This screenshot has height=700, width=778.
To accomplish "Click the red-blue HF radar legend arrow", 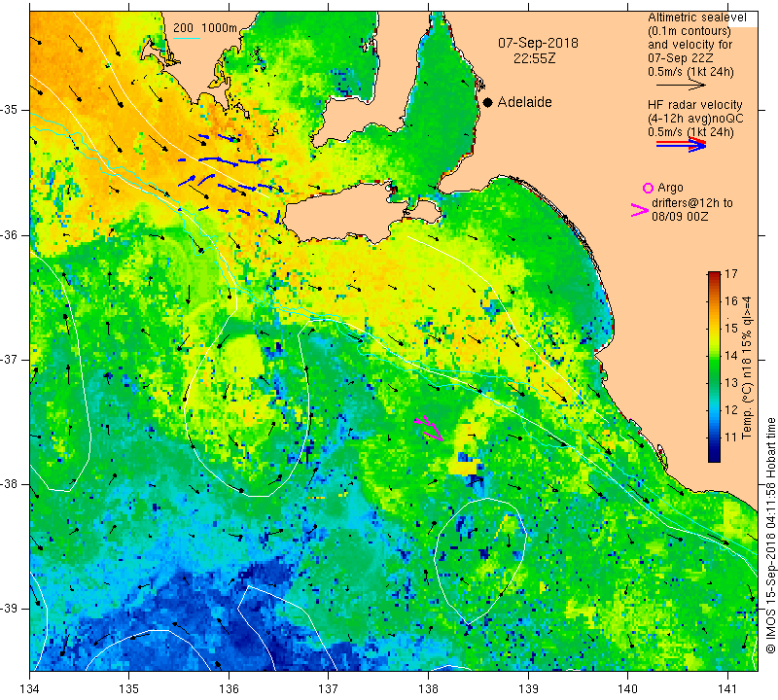I will (681, 144).
